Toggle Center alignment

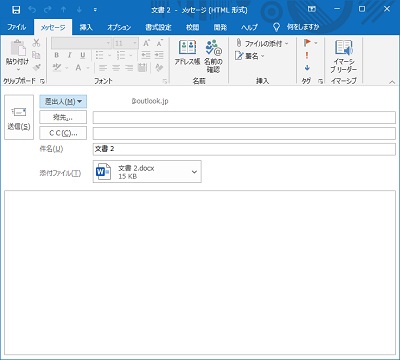click(x=116, y=68)
